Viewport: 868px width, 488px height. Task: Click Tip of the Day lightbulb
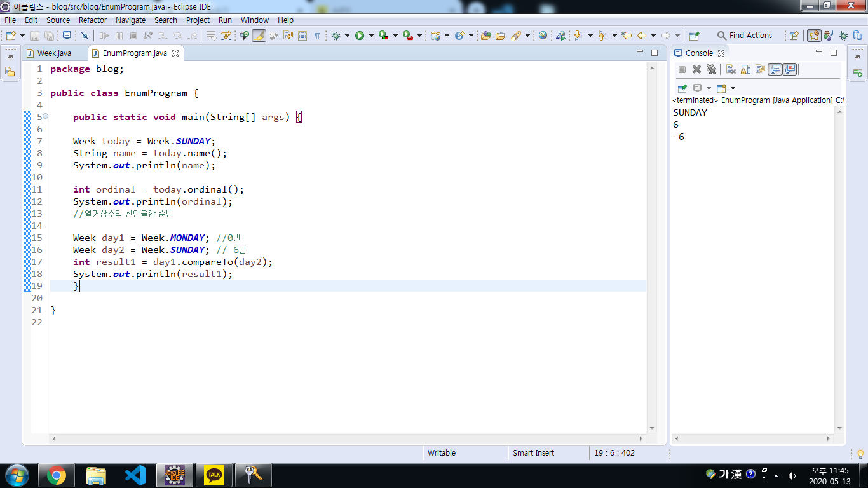[x=860, y=454]
